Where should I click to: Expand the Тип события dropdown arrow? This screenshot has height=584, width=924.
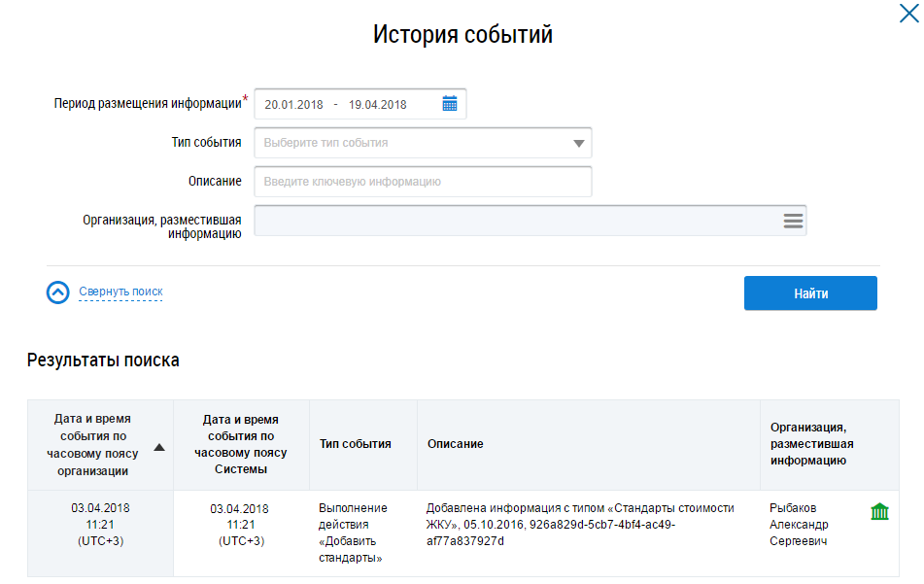[x=578, y=143]
